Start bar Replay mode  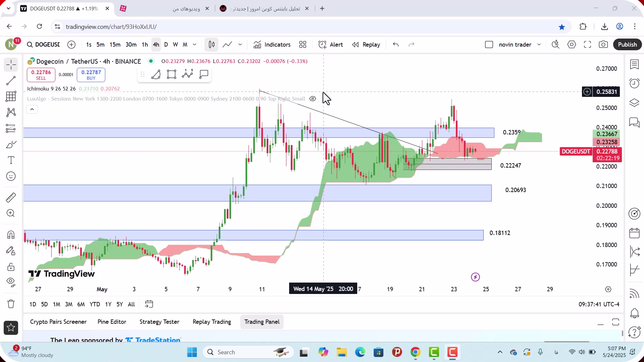pyautogui.click(x=366, y=45)
